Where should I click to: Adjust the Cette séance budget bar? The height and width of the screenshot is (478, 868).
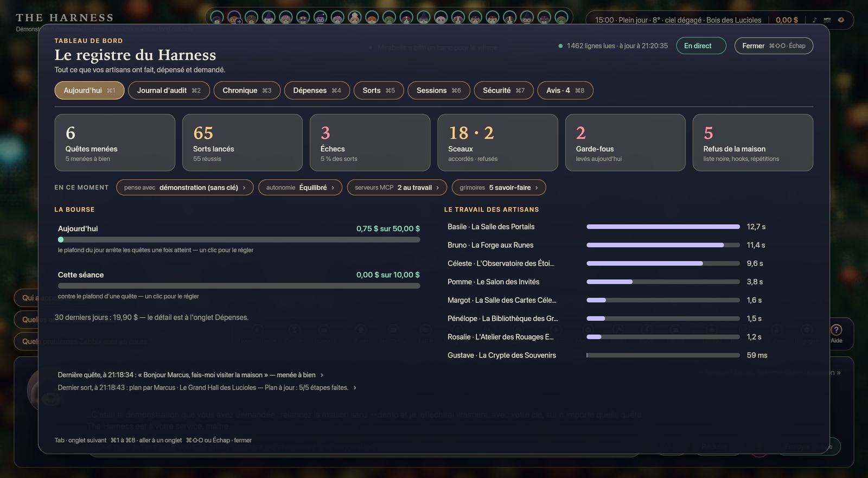coord(239,285)
